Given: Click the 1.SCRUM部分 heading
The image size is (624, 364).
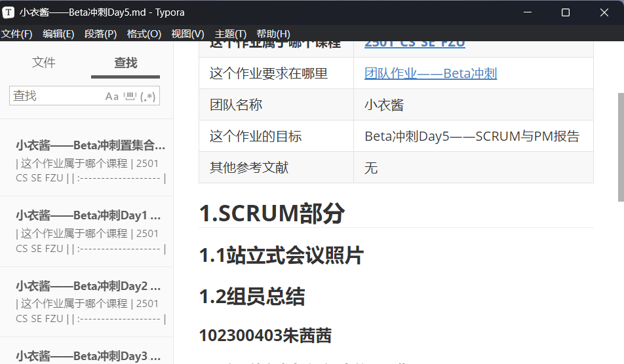Looking at the screenshot, I should [x=272, y=213].
